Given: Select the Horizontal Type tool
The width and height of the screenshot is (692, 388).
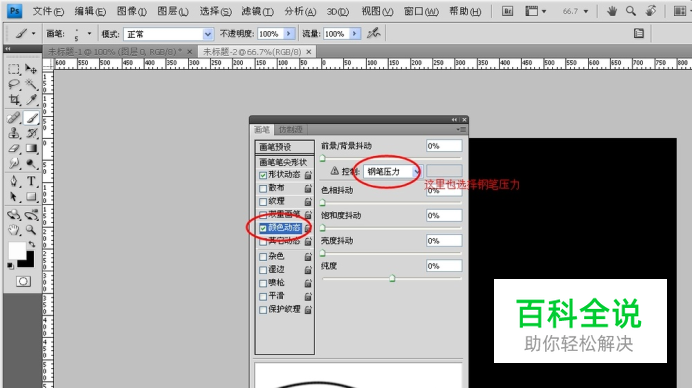Looking at the screenshot, I should click(31, 181).
